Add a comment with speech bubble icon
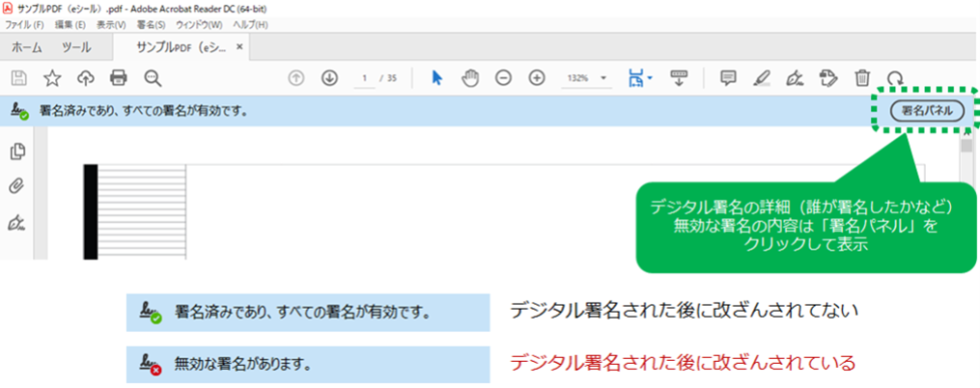Screen dimensions: 980x388 [x=729, y=78]
